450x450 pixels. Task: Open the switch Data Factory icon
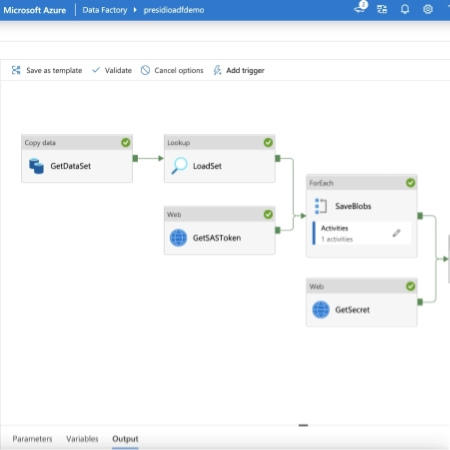(x=382, y=9)
